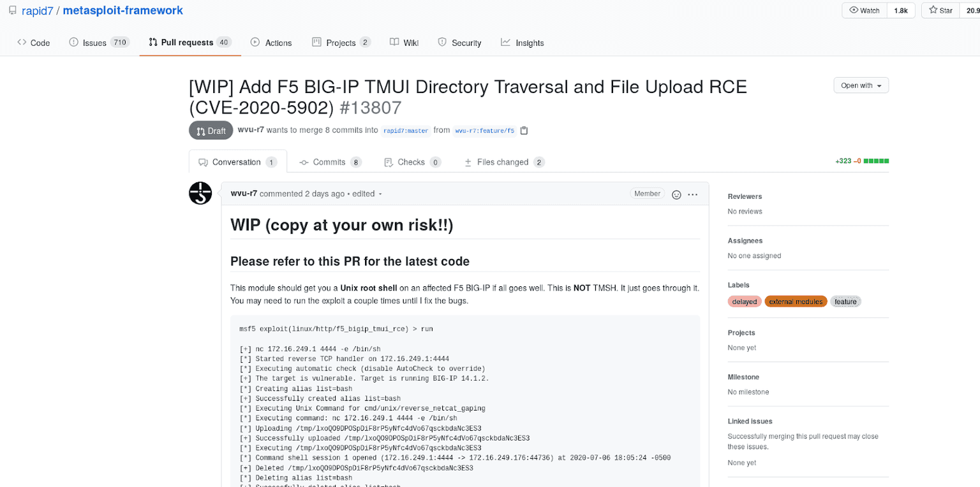The height and width of the screenshot is (487, 980).
Task: Click the Please refer to this PR heading
Action: pyautogui.click(x=350, y=261)
